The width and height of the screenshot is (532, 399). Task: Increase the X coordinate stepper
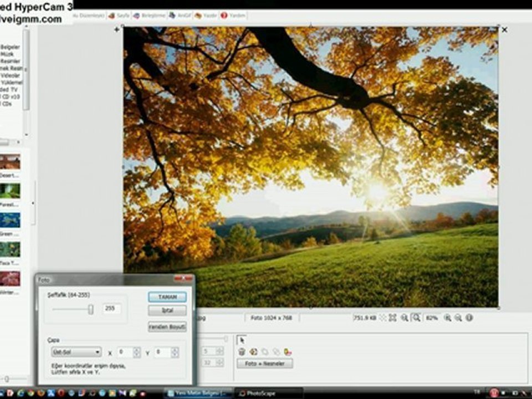pos(137,350)
